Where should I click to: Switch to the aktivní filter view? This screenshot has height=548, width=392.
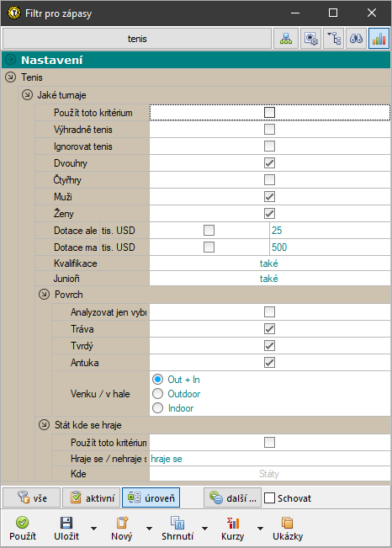tap(91, 497)
